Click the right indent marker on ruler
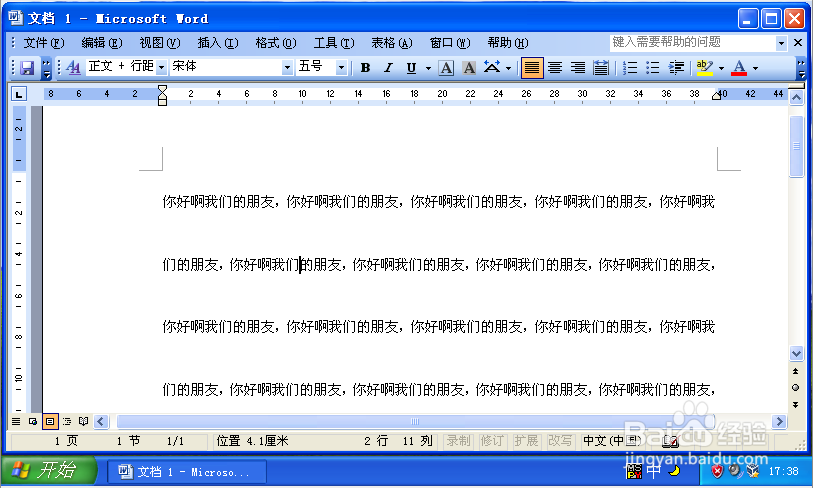 pyautogui.click(x=717, y=96)
